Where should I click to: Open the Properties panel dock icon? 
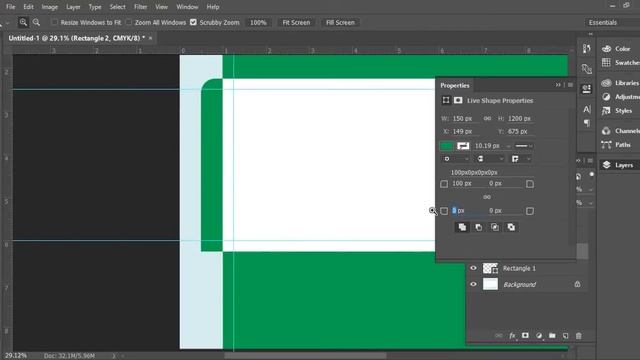pyautogui.click(x=587, y=89)
